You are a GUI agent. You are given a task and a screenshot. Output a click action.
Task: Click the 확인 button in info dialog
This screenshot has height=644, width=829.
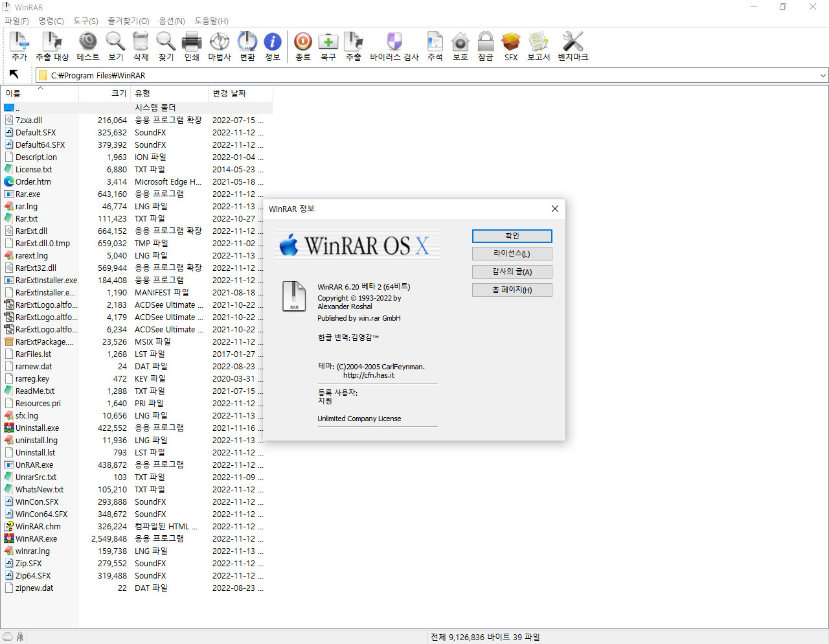[x=512, y=236]
